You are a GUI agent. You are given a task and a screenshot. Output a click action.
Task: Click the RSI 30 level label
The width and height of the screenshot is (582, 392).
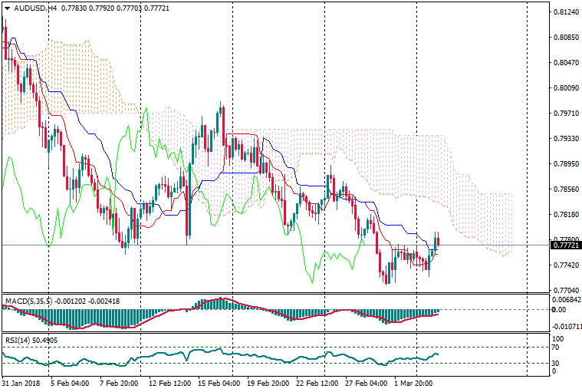[557, 363]
